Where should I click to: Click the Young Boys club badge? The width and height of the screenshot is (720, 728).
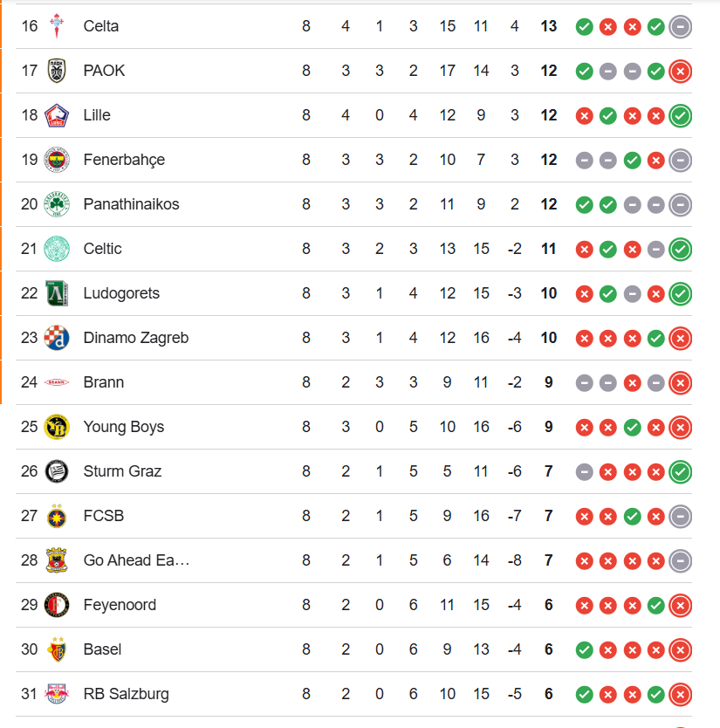[57, 427]
